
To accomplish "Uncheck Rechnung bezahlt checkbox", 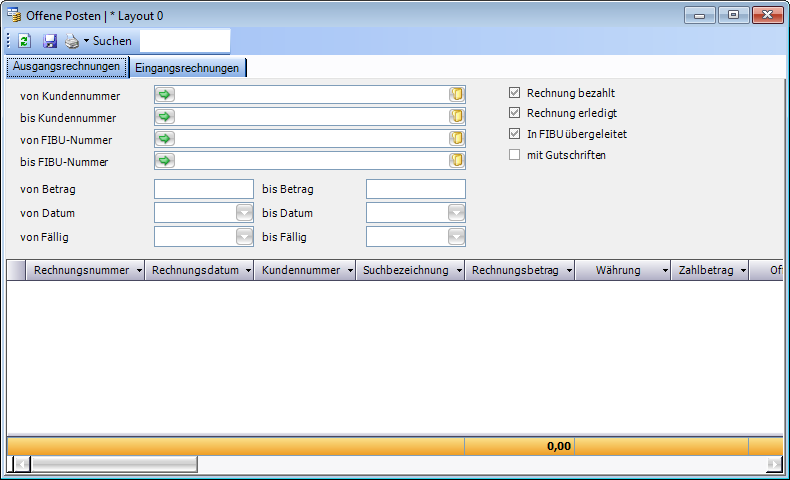I will pyautogui.click(x=515, y=93).
